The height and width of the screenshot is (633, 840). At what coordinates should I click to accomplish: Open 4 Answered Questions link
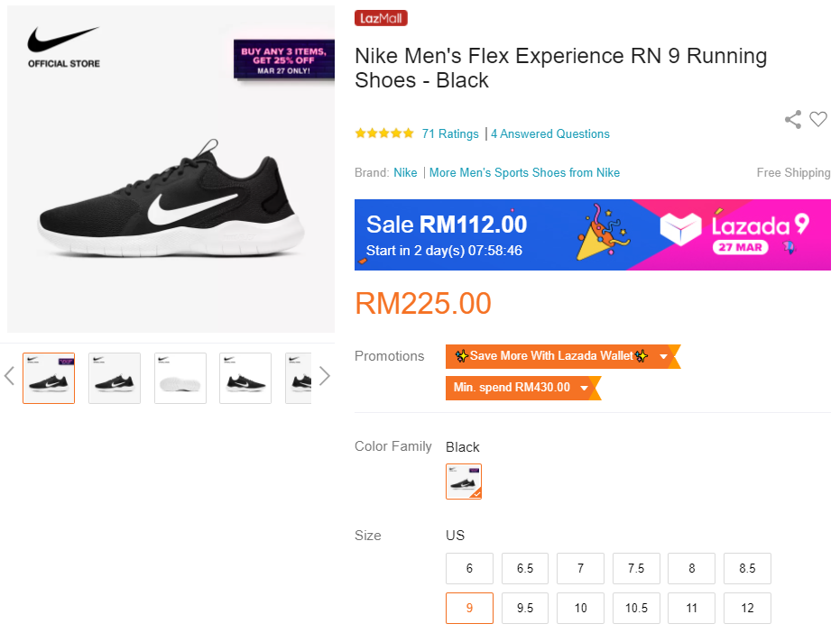tap(550, 133)
